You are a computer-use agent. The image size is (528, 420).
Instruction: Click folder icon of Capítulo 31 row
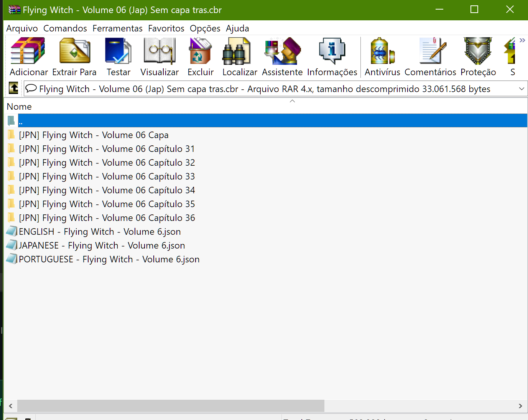click(12, 148)
